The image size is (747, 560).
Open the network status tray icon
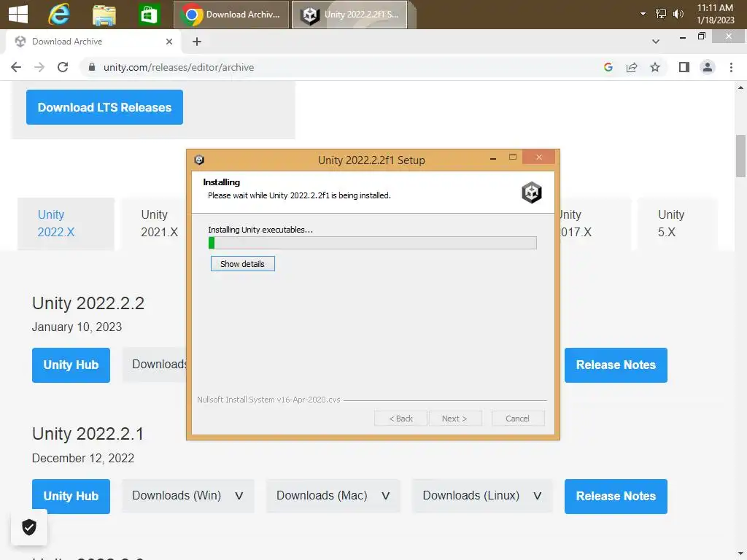coord(660,14)
